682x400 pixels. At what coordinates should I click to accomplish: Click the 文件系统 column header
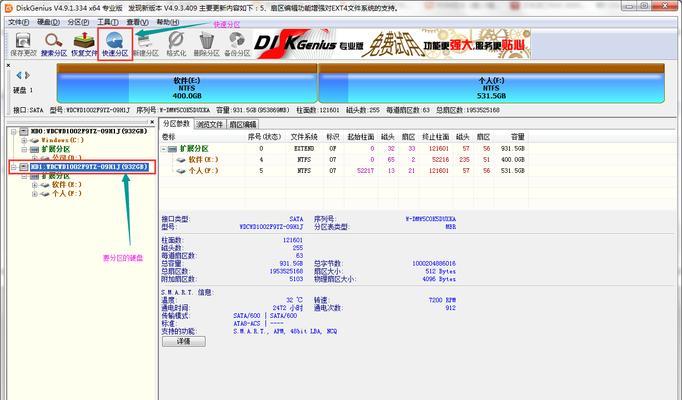[x=304, y=137]
